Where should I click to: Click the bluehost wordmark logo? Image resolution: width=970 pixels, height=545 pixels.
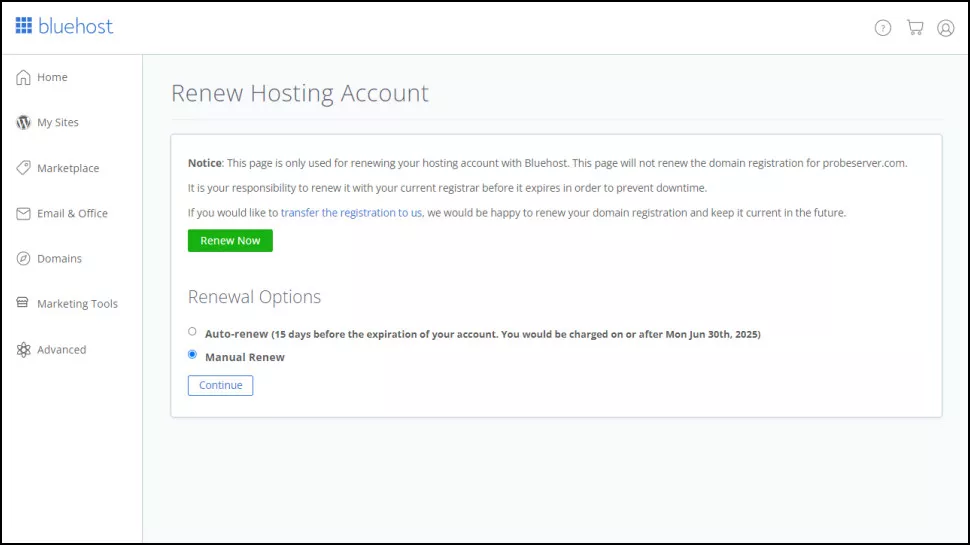pos(75,26)
